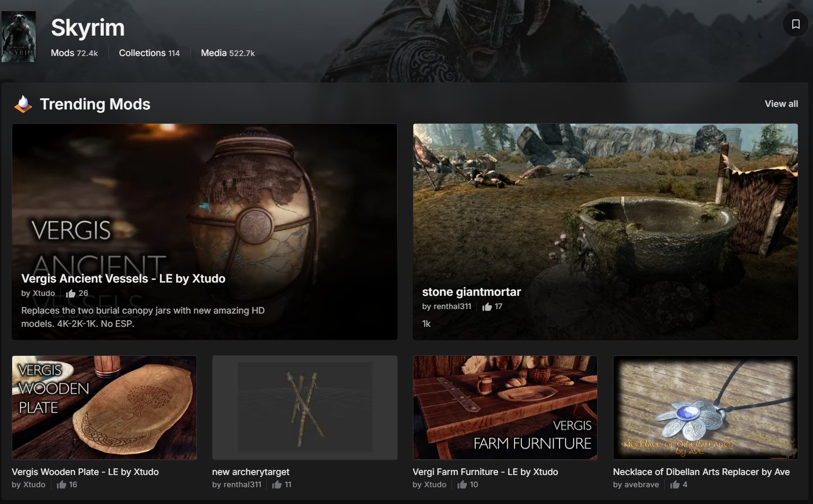This screenshot has width=813, height=504.
Task: Open stone giantmortar title link
Action: [471, 292]
